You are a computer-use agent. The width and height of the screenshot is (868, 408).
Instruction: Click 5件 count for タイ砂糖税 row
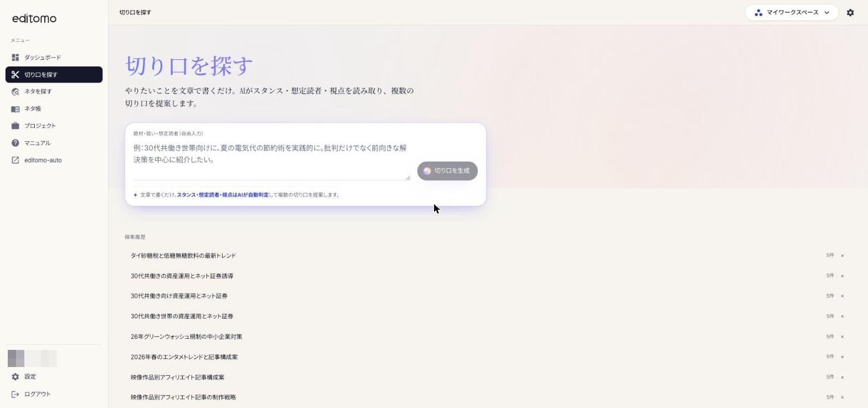pos(830,256)
